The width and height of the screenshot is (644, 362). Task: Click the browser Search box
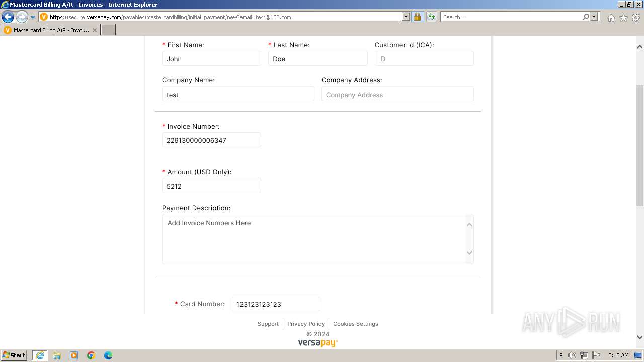511,17
